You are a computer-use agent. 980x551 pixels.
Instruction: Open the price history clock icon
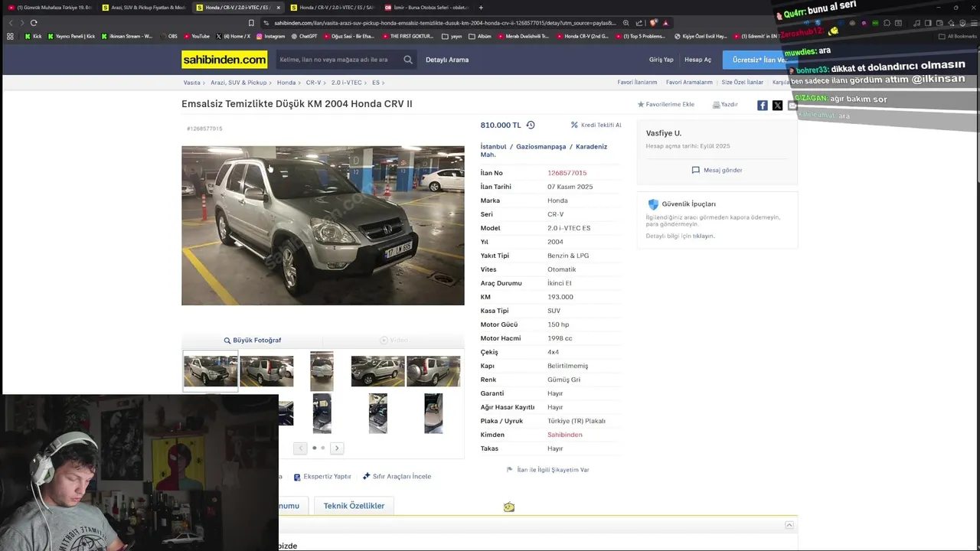tap(531, 125)
